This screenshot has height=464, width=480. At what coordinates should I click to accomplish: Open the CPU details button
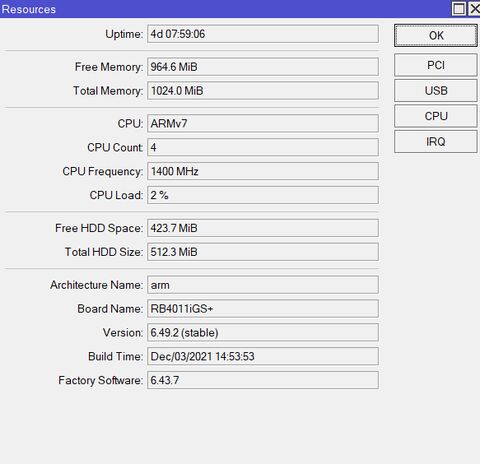pos(436,116)
